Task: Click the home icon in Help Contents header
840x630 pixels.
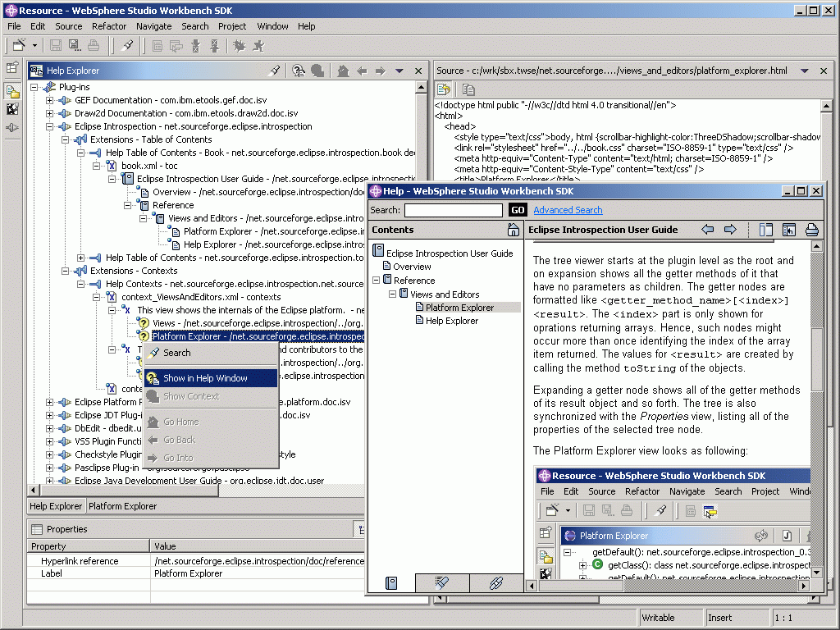Action: (514, 230)
